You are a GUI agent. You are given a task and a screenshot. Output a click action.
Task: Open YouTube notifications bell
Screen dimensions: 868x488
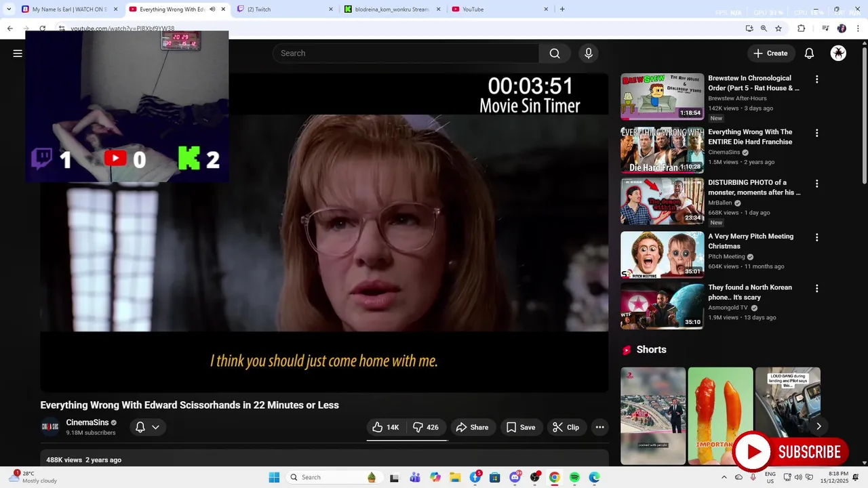point(809,54)
